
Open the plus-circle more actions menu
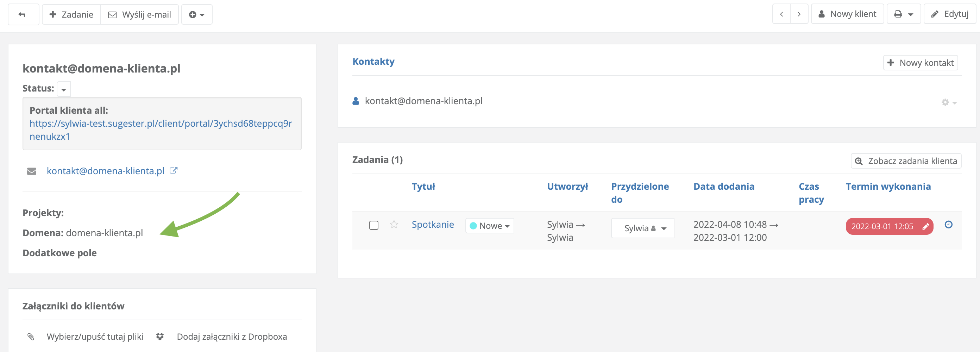[197, 14]
